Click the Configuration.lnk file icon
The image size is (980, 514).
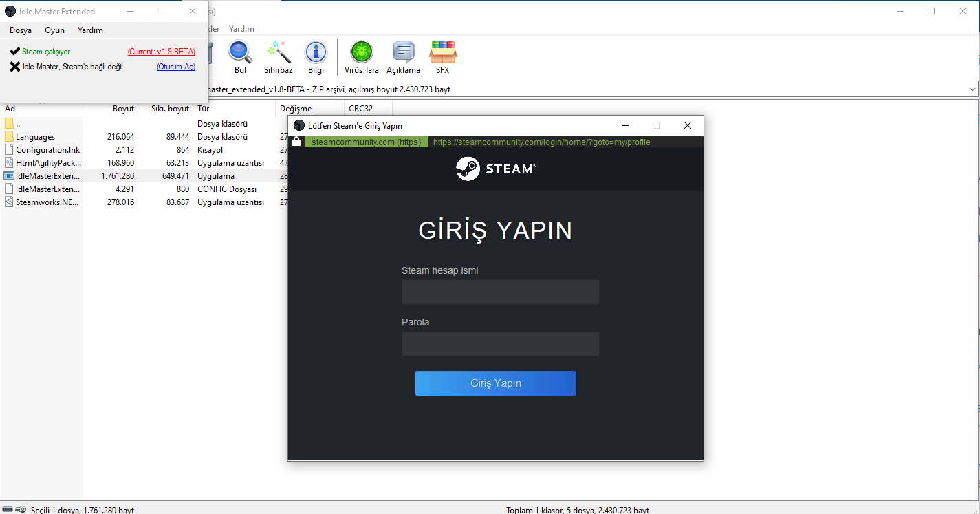[x=9, y=150]
